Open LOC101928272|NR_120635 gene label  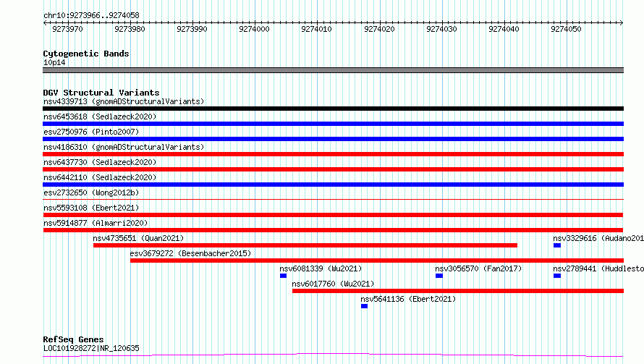click(91, 348)
